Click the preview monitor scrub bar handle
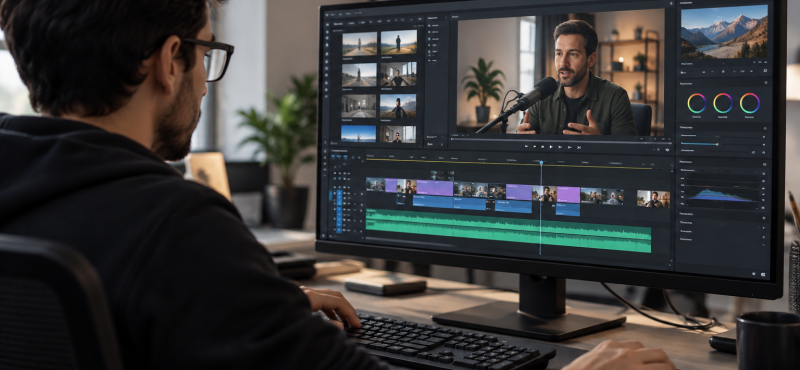The height and width of the screenshot is (370, 800). tap(452, 139)
